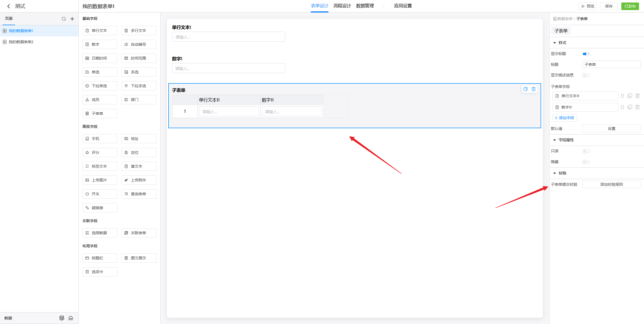644x324 pixels.
Task: Toggle the 显示标题 switch off
Action: [x=586, y=54]
